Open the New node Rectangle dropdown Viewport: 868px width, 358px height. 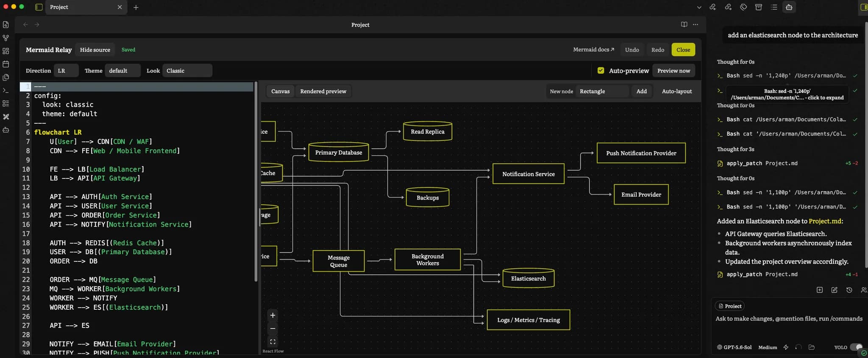pyautogui.click(x=602, y=91)
